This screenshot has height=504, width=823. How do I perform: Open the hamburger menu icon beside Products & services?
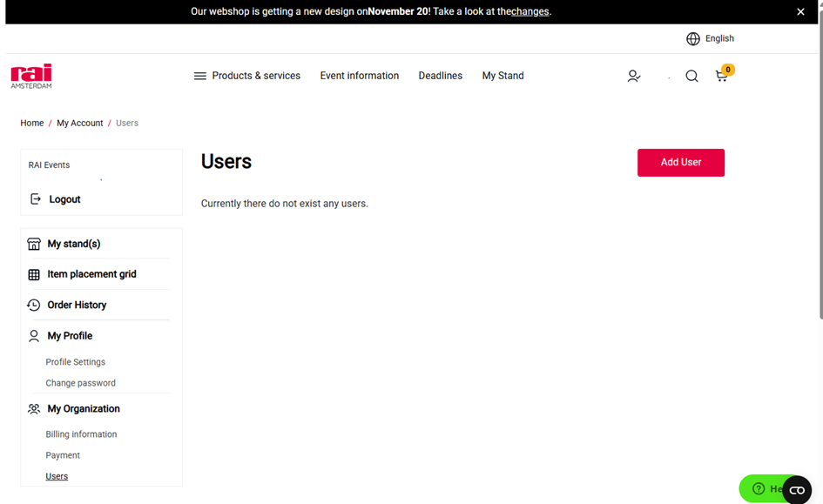[x=200, y=76]
